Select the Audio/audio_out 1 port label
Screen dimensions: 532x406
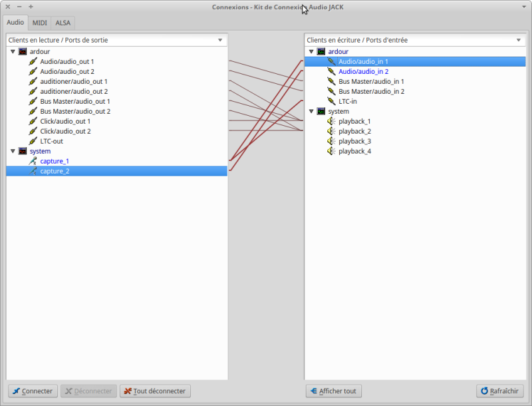coord(67,61)
